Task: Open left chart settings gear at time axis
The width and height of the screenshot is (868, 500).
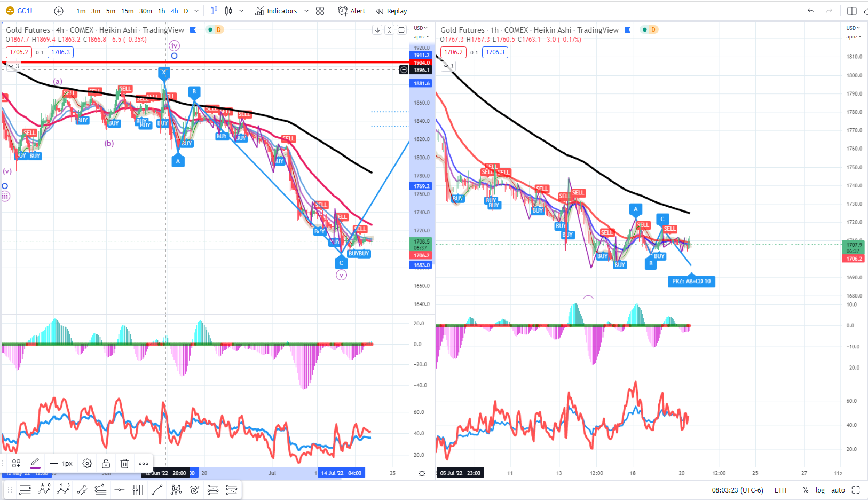Action: pyautogui.click(x=422, y=473)
